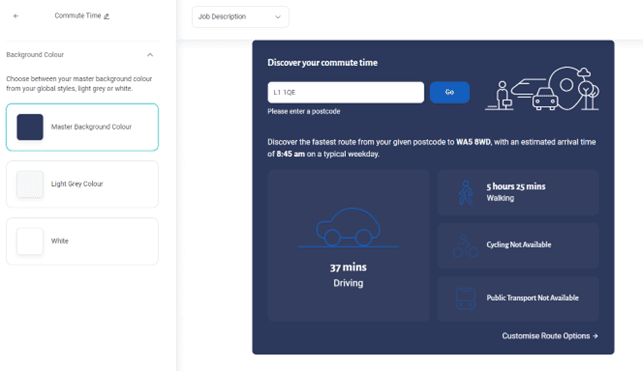The width and height of the screenshot is (643, 371).
Task: Click the dark navy colour swatch
Action: point(30,127)
